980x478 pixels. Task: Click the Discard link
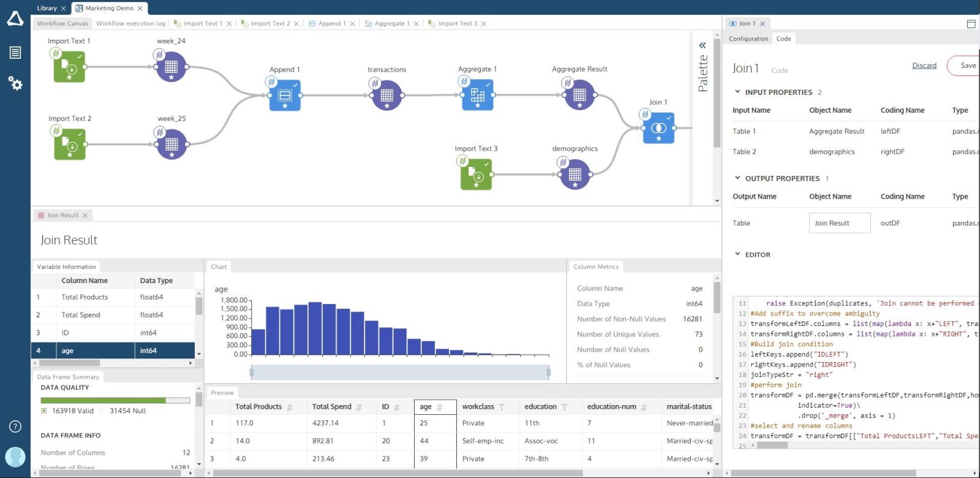(x=924, y=66)
